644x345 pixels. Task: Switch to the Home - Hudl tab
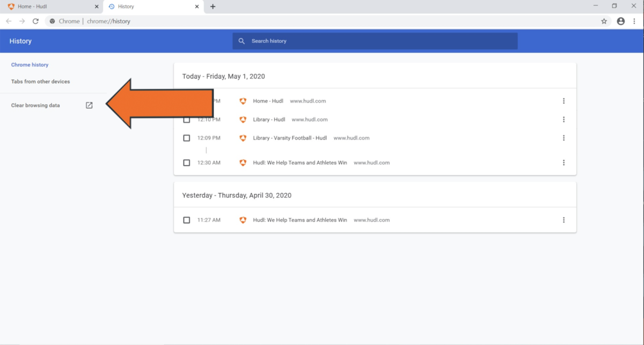point(53,6)
